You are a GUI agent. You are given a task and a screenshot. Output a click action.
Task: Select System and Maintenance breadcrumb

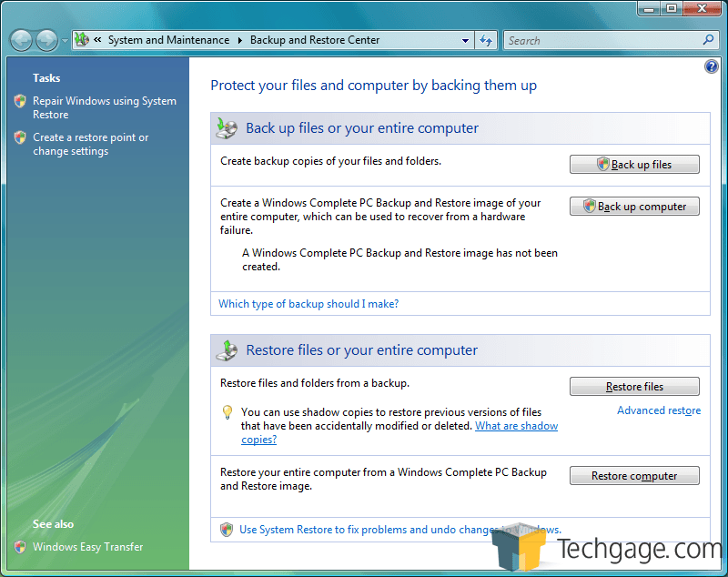coord(168,40)
